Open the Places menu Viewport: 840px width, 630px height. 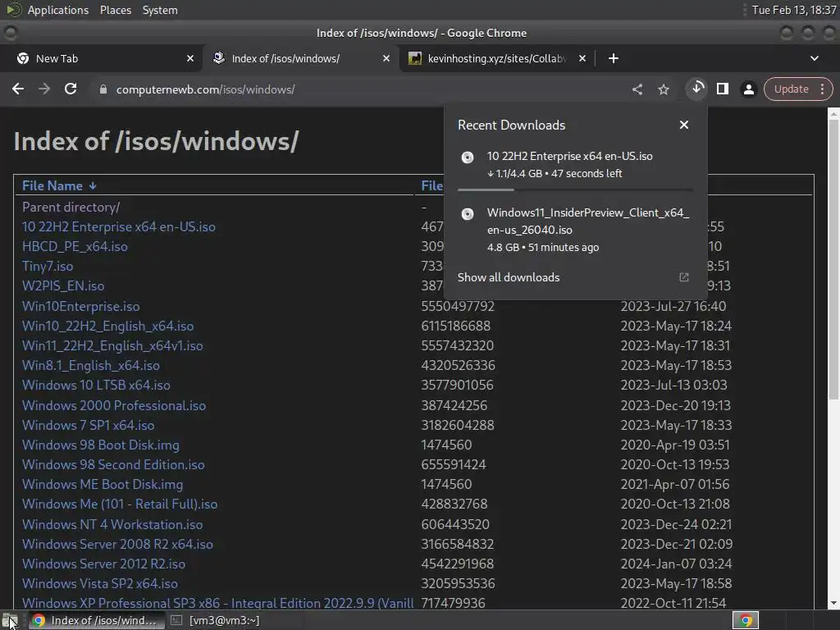[x=115, y=10]
